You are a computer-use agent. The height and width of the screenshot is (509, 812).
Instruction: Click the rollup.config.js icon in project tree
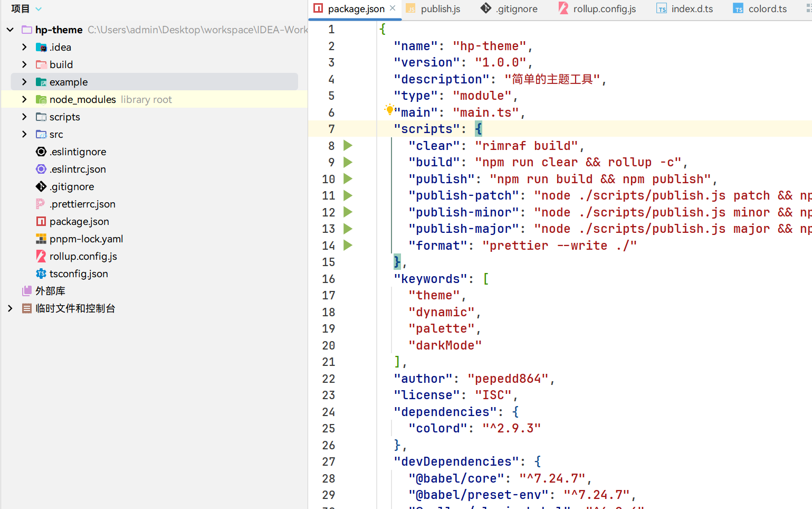coord(41,256)
